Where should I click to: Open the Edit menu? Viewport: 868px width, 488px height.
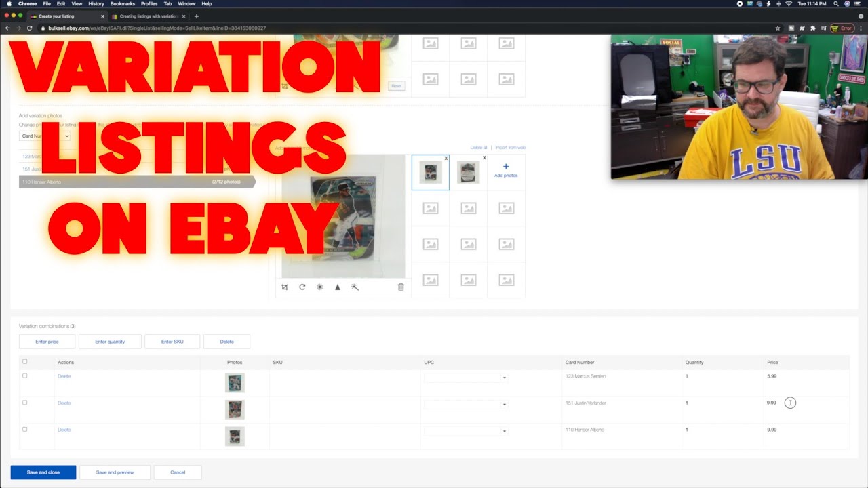tap(61, 3)
